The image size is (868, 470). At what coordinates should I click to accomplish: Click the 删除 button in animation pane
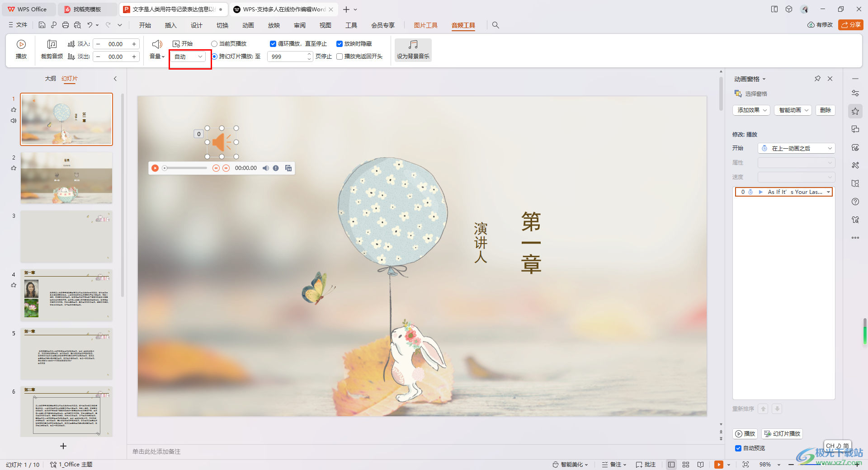pos(826,110)
